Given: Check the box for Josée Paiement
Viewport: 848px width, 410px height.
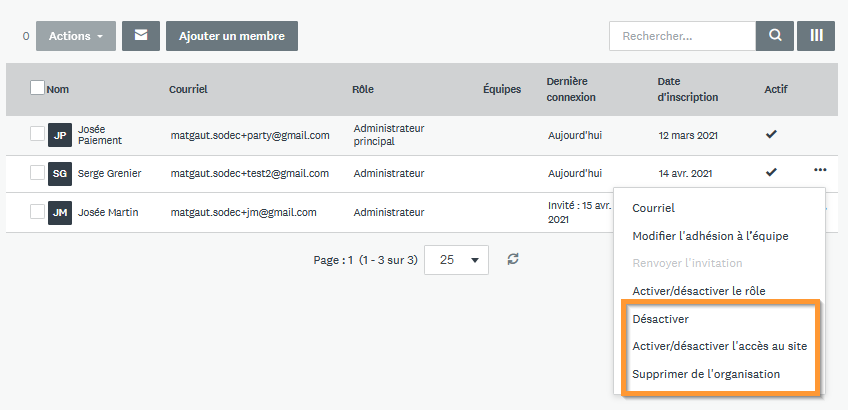Looking at the screenshot, I should [x=37, y=134].
